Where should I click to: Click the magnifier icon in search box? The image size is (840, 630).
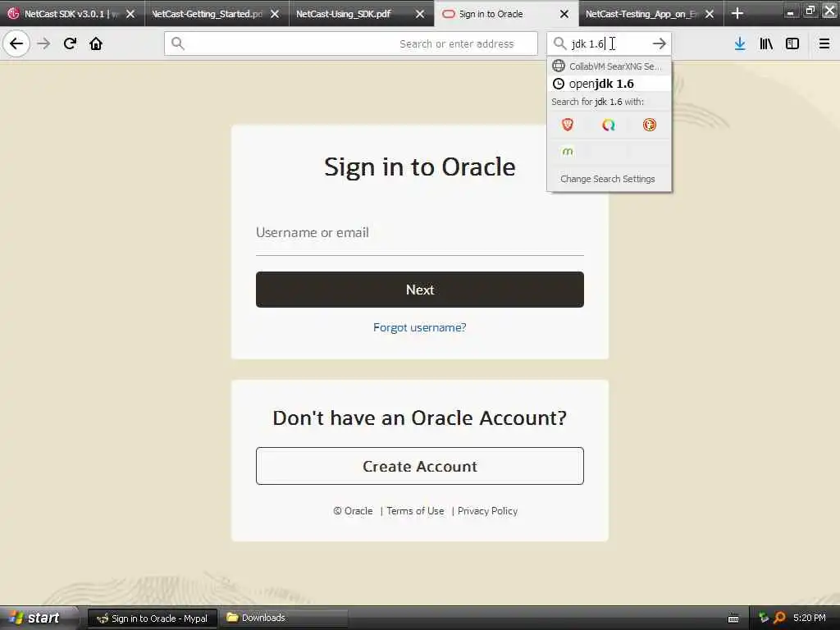click(559, 43)
